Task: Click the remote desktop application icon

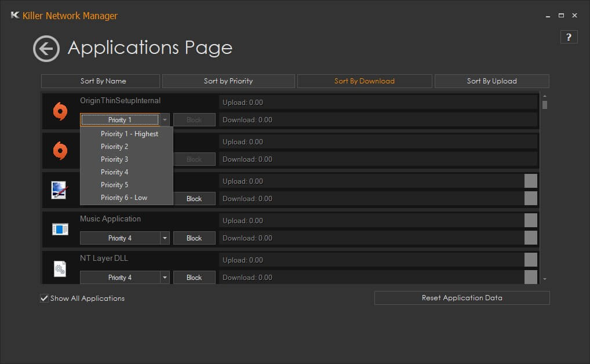Action: coord(60,190)
